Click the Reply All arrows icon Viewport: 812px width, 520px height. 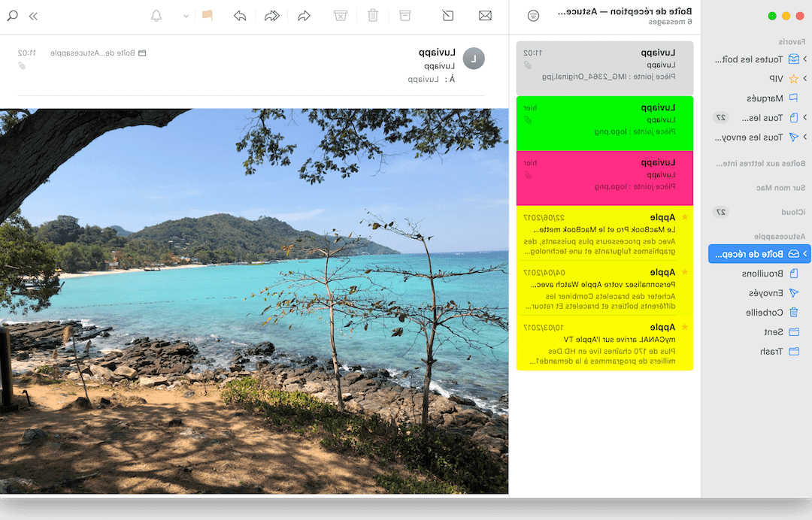(271, 15)
